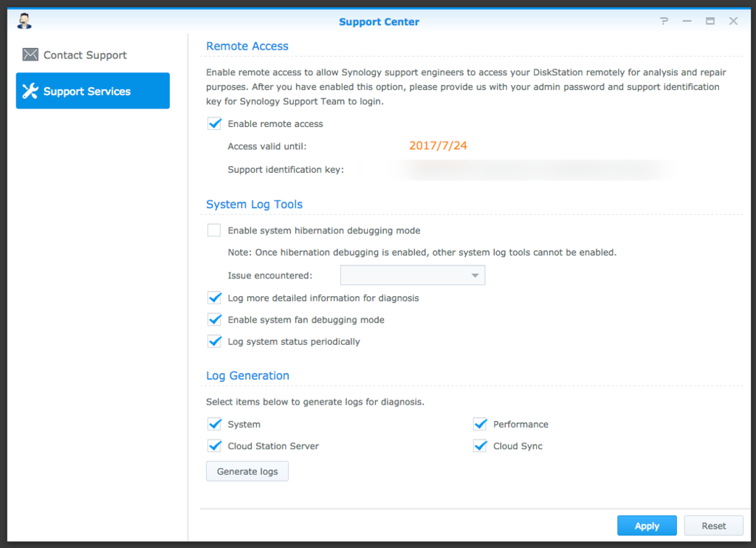Viewport: 756px width, 548px height.
Task: Disable system fan debugging mode
Action: click(x=214, y=320)
